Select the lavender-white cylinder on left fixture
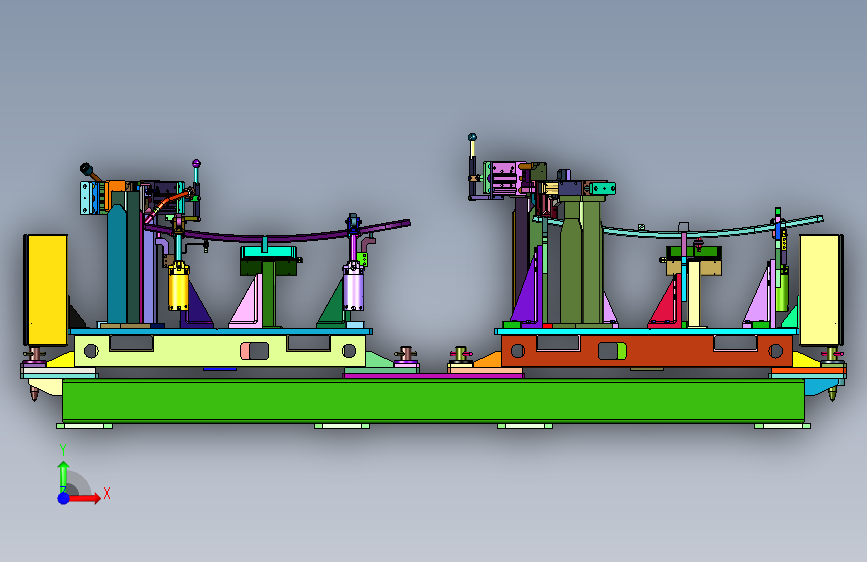 pos(353,288)
